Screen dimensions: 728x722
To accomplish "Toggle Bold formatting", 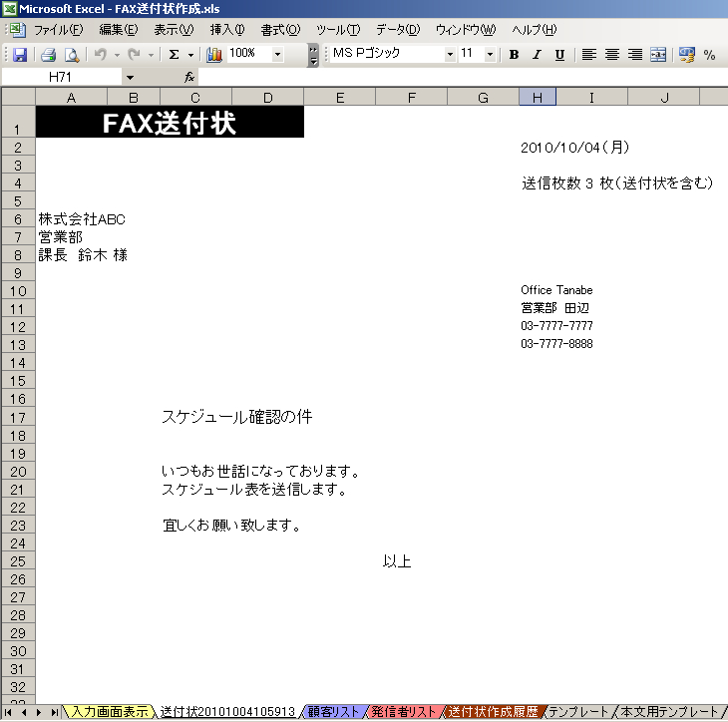I will click(514, 54).
